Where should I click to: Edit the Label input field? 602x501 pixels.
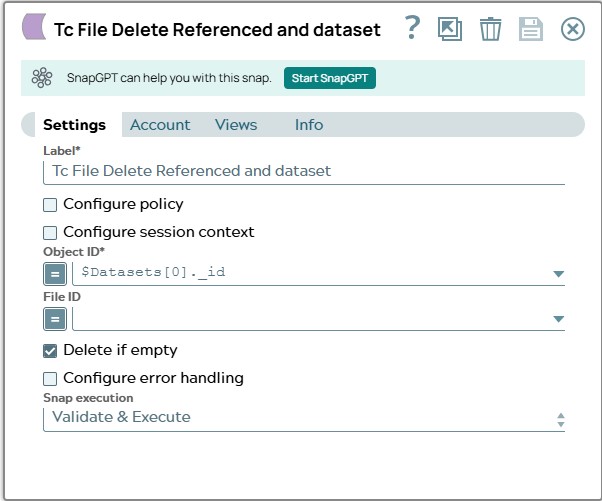(x=304, y=172)
